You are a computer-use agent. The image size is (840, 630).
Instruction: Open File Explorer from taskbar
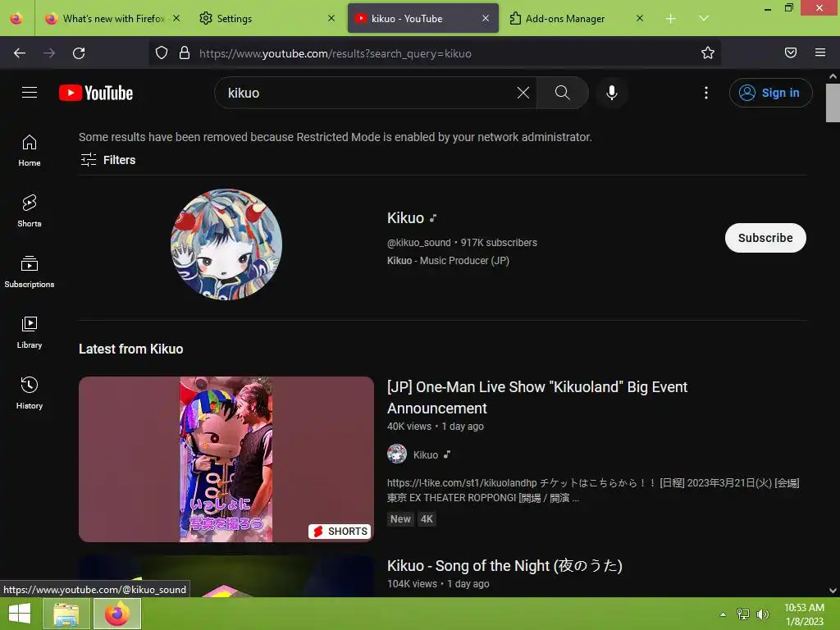pyautogui.click(x=66, y=614)
